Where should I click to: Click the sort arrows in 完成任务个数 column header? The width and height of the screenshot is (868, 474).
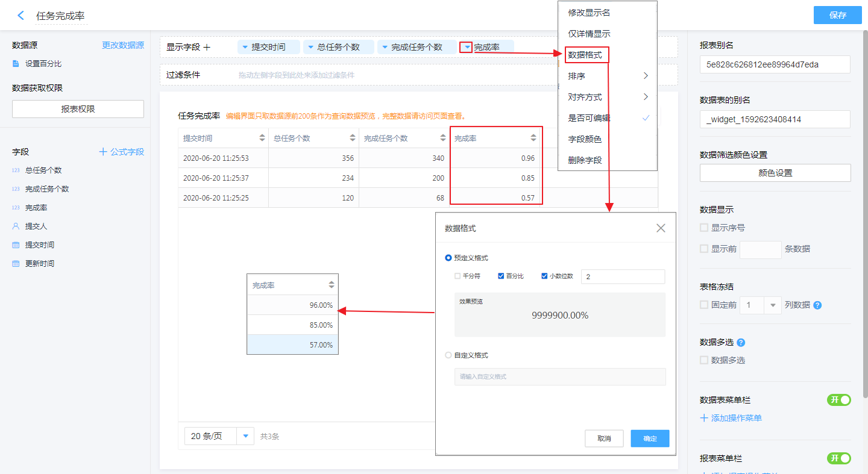(443, 138)
